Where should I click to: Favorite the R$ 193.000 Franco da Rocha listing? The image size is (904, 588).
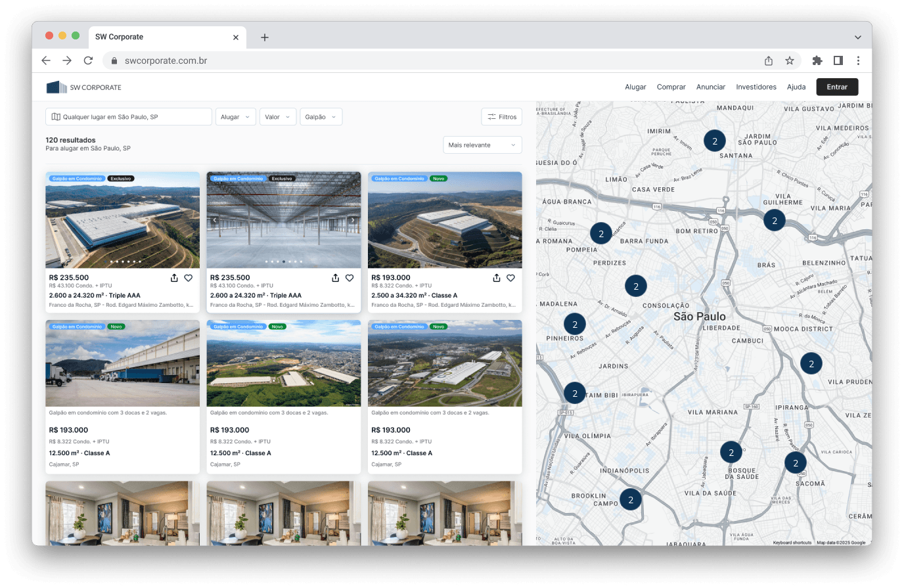coord(510,278)
